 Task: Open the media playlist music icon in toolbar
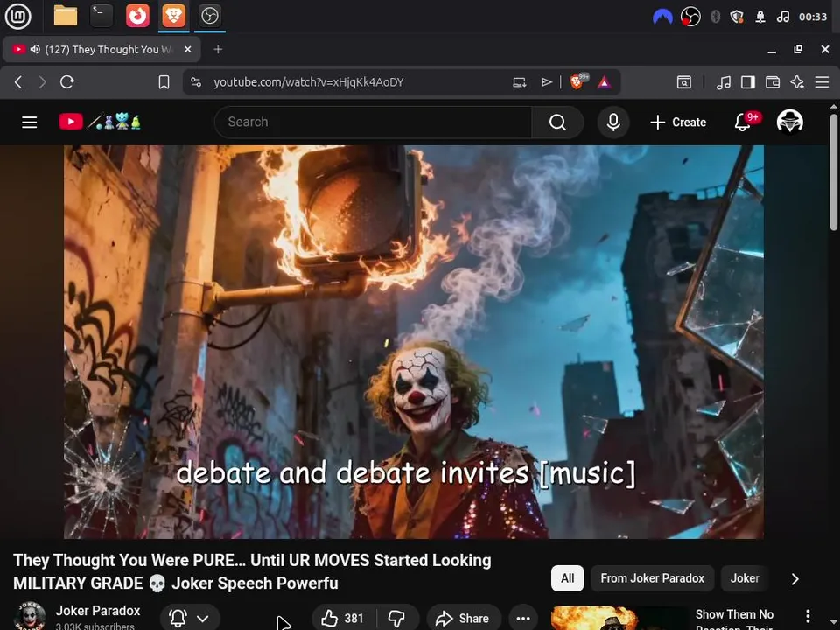724,82
